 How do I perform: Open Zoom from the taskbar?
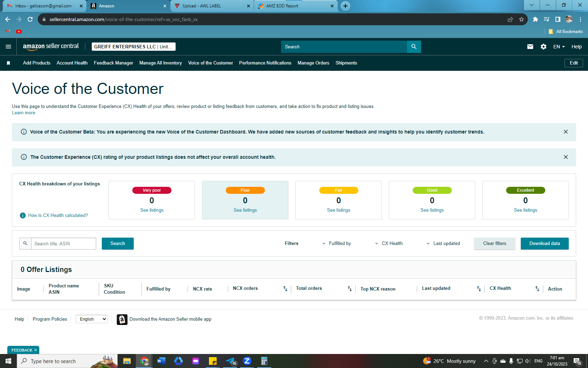[247, 361]
